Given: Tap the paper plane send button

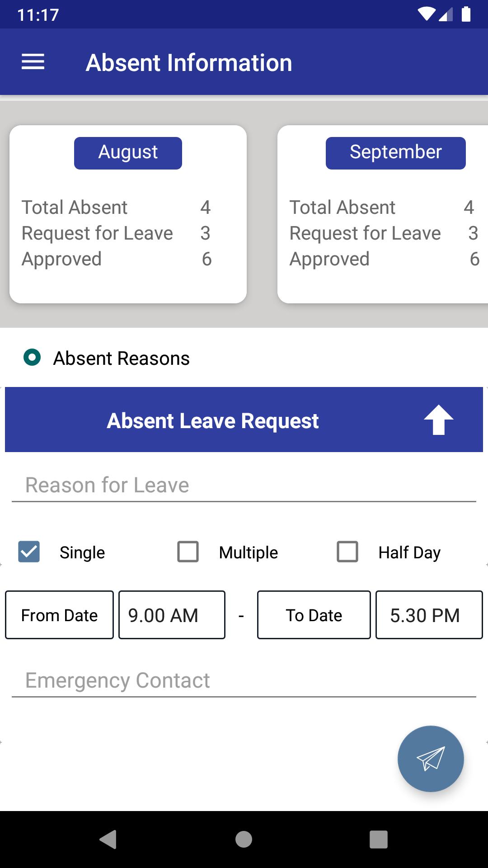Looking at the screenshot, I should click(430, 759).
